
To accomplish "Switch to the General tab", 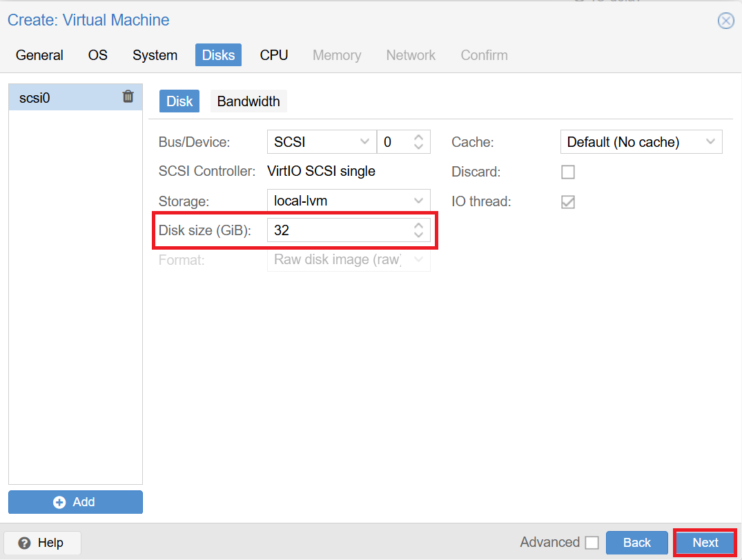I will click(39, 55).
